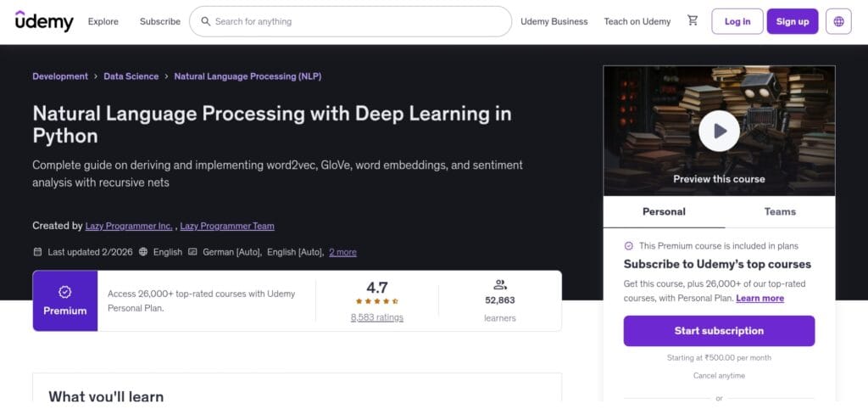
Task: Open Lazy Programmer Team profile
Action: pyautogui.click(x=227, y=226)
